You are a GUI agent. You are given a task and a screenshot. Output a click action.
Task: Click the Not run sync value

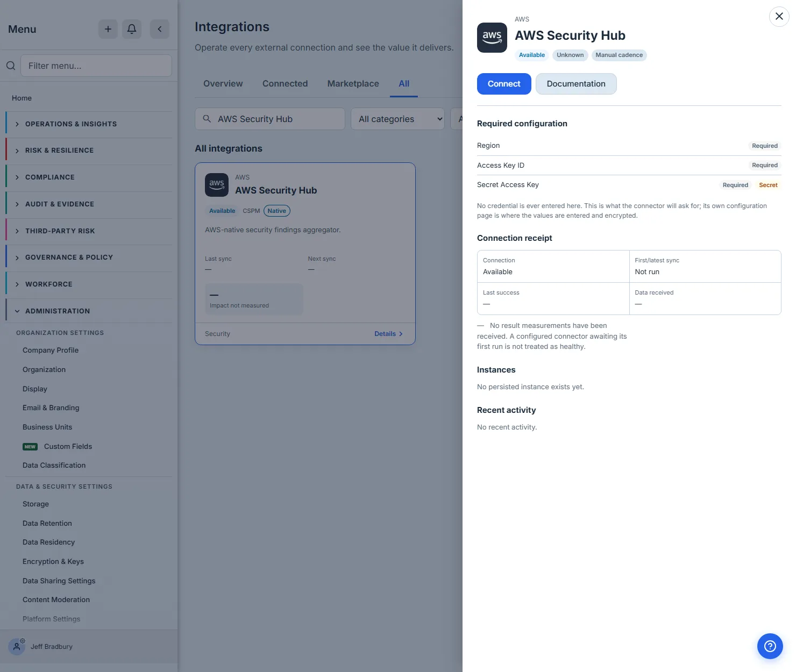647,272
